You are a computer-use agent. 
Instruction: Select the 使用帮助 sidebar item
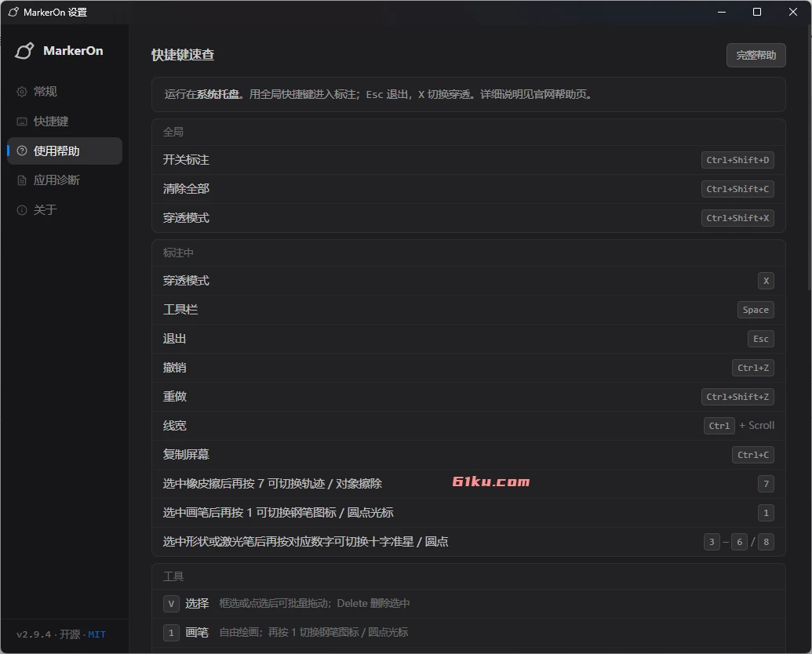[65, 151]
